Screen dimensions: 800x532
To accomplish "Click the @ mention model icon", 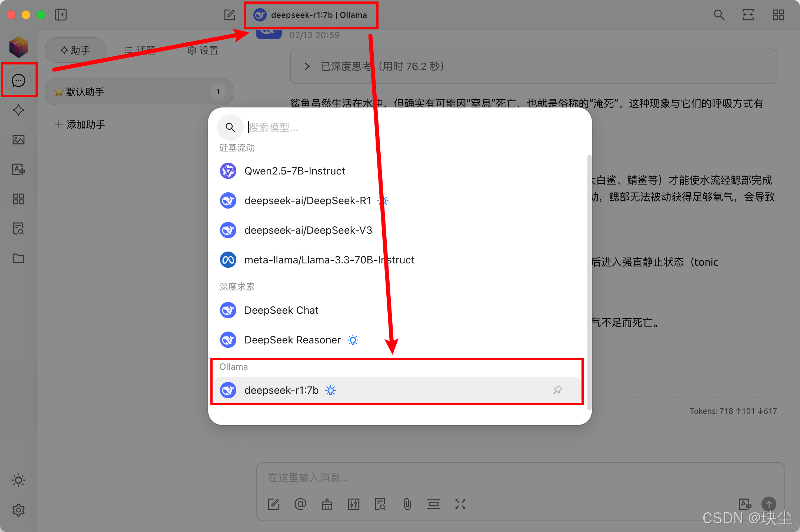I will click(300, 504).
